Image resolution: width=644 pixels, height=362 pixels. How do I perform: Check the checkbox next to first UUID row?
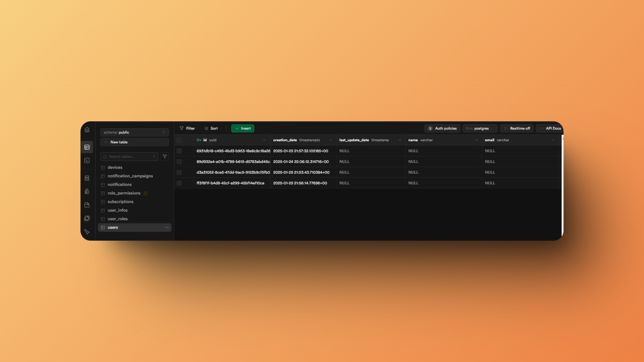(x=179, y=151)
